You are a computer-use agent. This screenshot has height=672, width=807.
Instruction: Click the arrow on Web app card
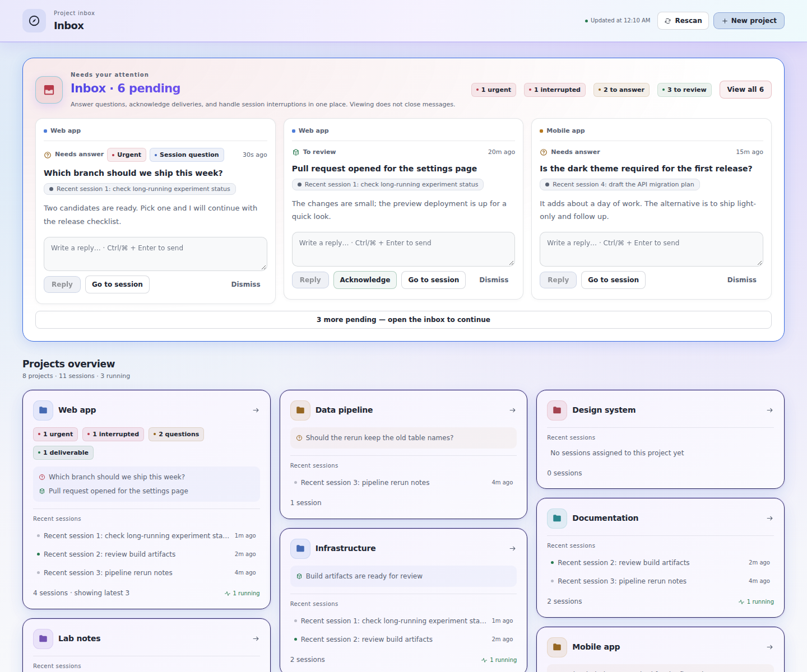(x=256, y=410)
